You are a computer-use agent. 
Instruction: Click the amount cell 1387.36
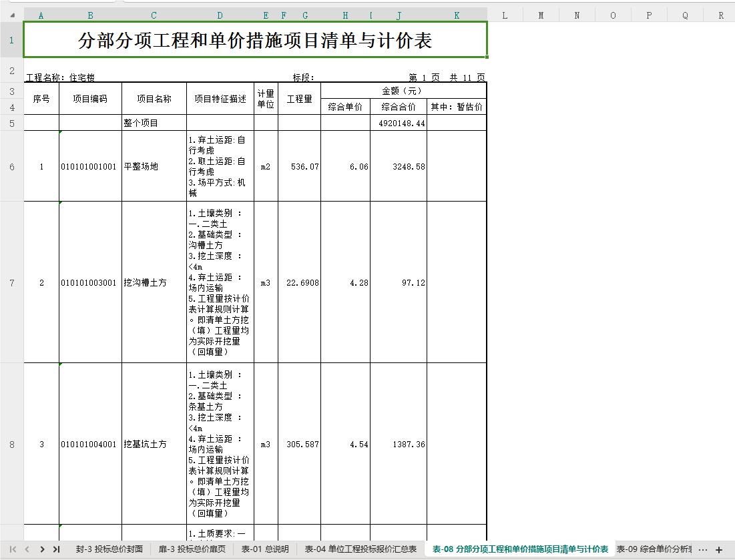pos(399,444)
